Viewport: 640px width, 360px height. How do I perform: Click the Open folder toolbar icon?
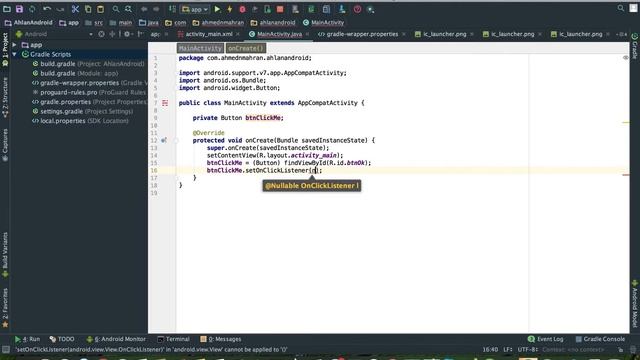pos(7,9)
